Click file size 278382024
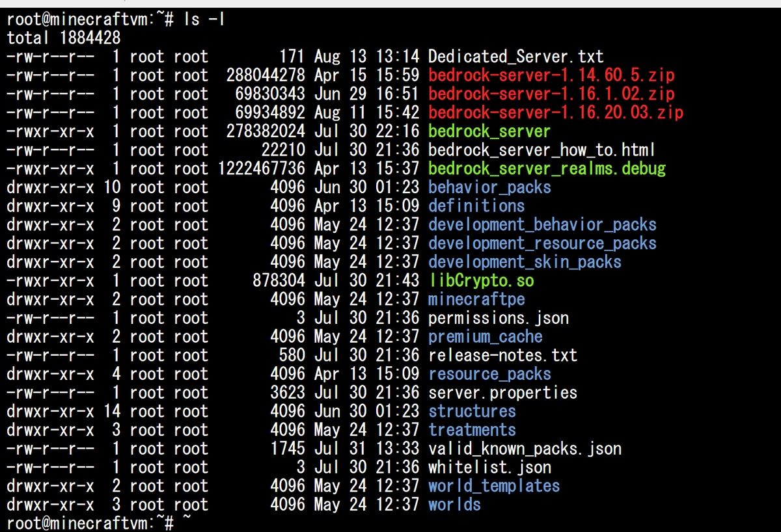Screen dimensions: 781x532 pos(266,132)
